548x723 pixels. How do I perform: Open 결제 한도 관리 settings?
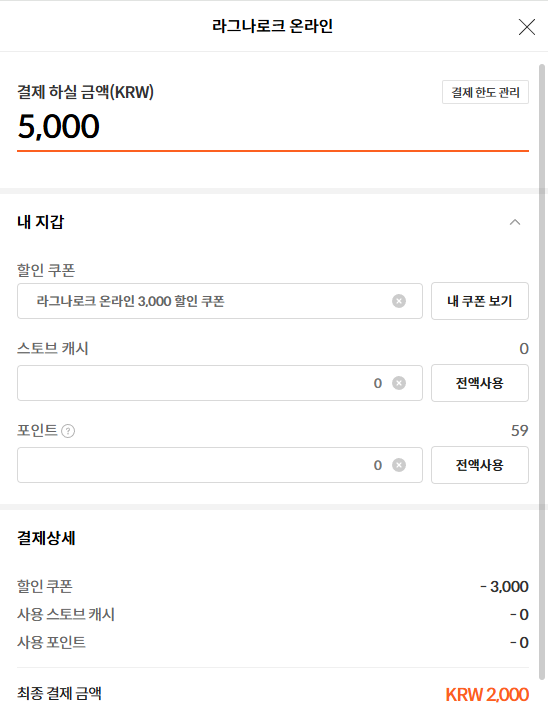[485, 92]
